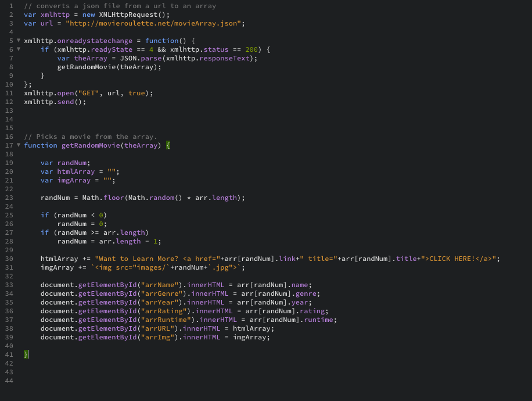Click the "arrGenre" string on line 34
This screenshot has height=401, width=532.
(162, 293)
